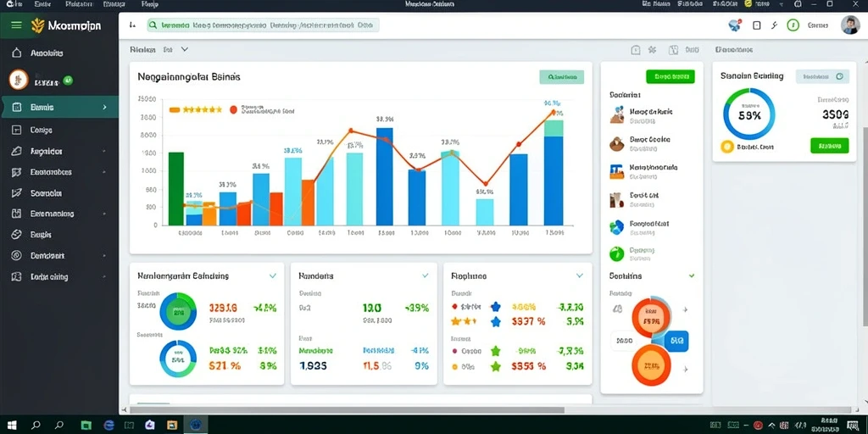
Task: Expand the chevron on the highlighted sidebar item
Action: click(104, 107)
